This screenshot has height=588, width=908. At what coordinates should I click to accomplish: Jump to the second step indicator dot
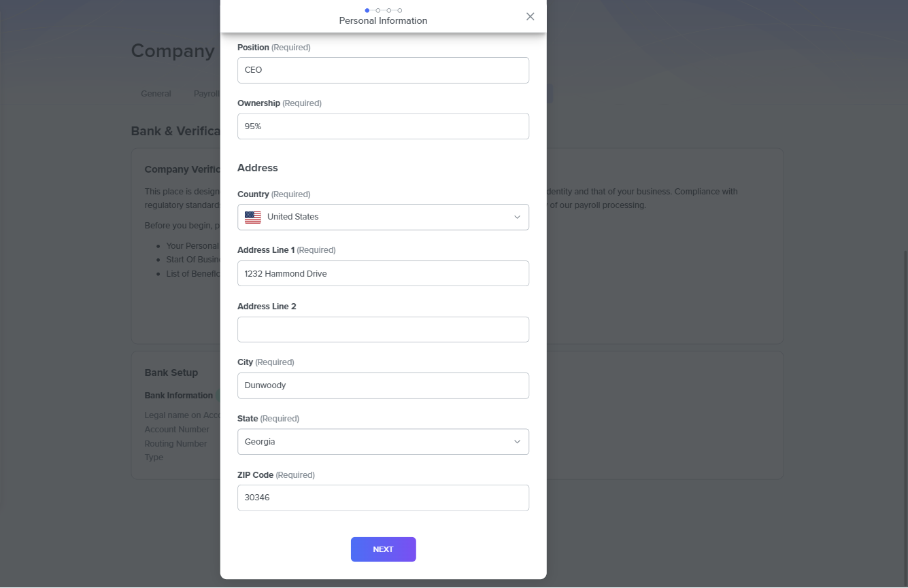[x=378, y=10]
